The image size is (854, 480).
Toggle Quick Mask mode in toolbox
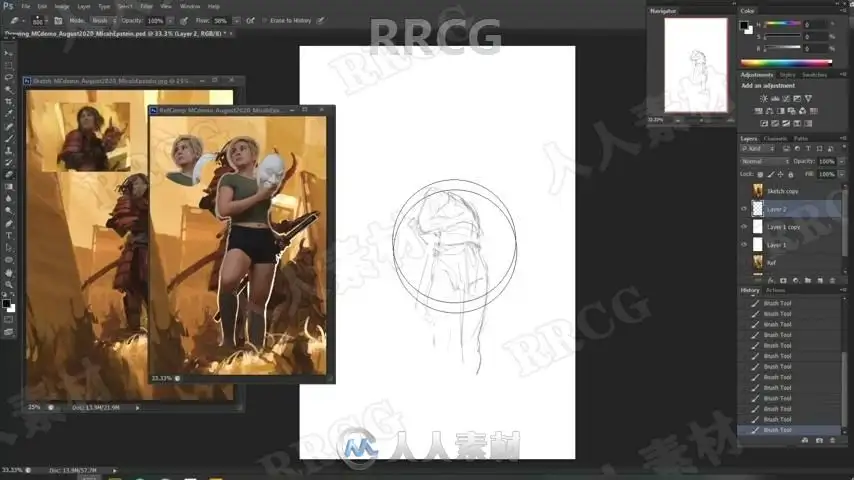tap(9, 320)
